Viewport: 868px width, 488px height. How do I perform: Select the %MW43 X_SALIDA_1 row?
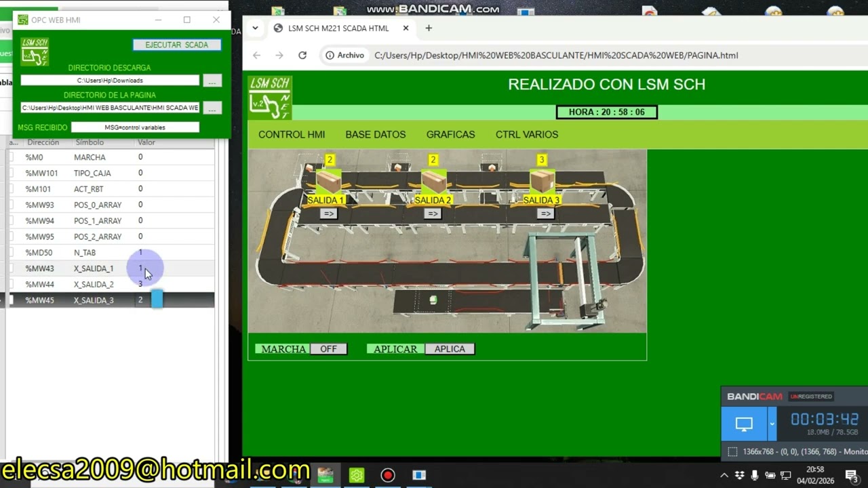click(x=111, y=268)
